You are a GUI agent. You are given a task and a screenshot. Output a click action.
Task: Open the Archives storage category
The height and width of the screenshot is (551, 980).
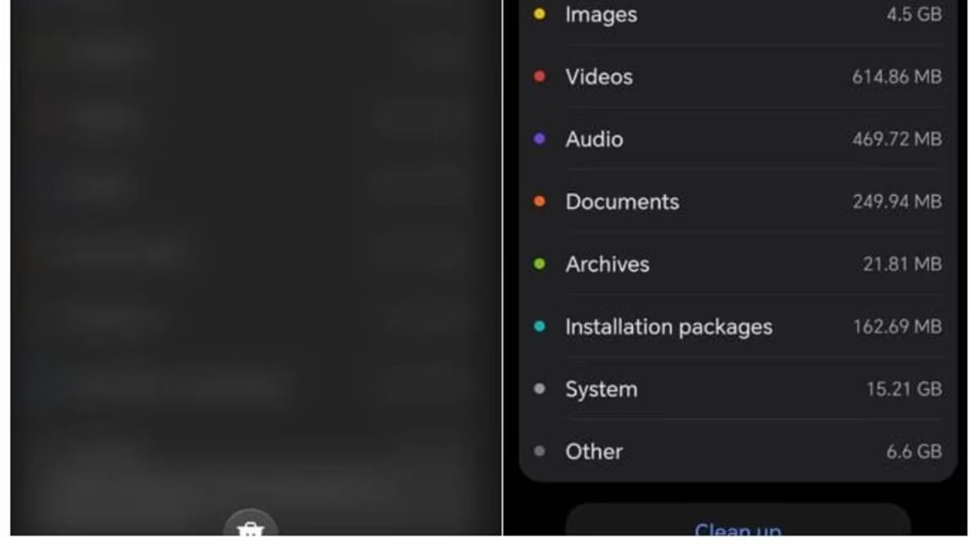[x=737, y=264]
